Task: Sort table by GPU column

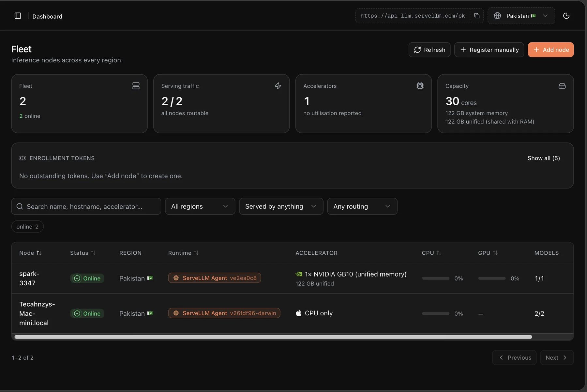Action: [x=488, y=253]
